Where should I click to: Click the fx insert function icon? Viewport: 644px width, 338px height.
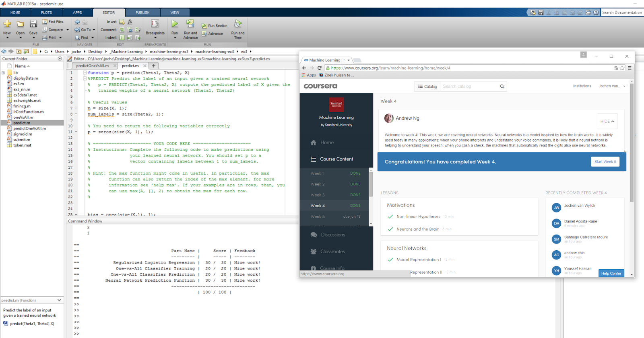tap(130, 22)
